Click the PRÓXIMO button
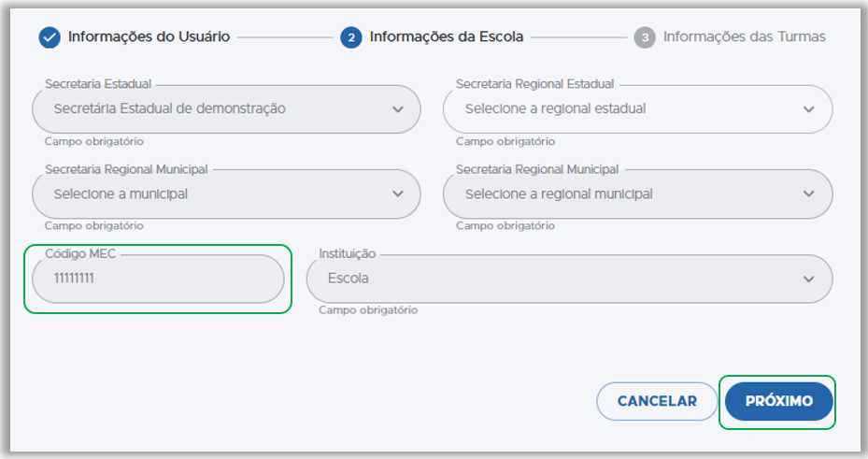 coord(778,401)
